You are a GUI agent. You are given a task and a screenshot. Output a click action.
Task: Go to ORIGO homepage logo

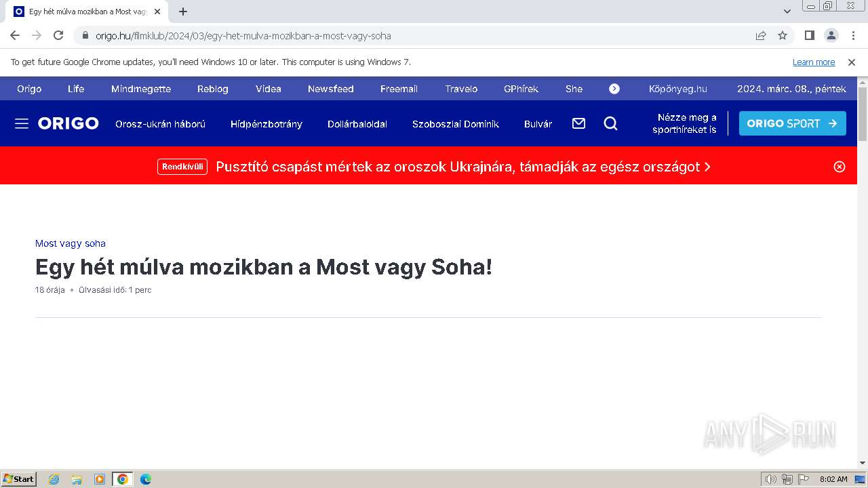point(68,123)
